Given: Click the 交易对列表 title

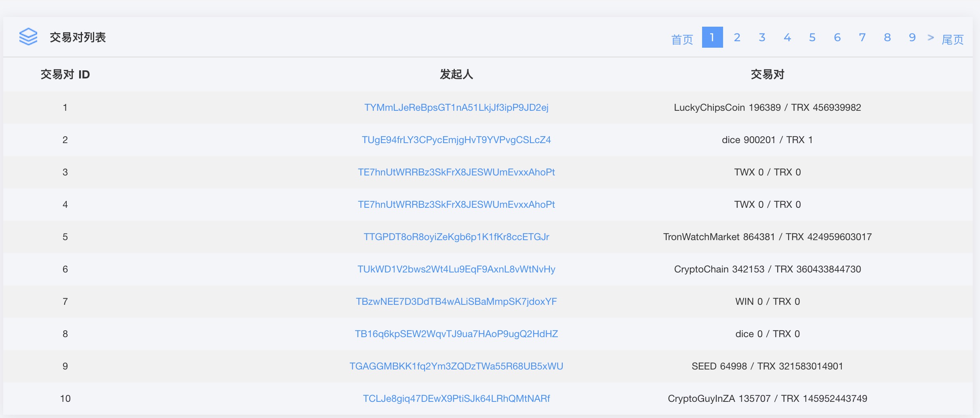Looking at the screenshot, I should 78,37.
